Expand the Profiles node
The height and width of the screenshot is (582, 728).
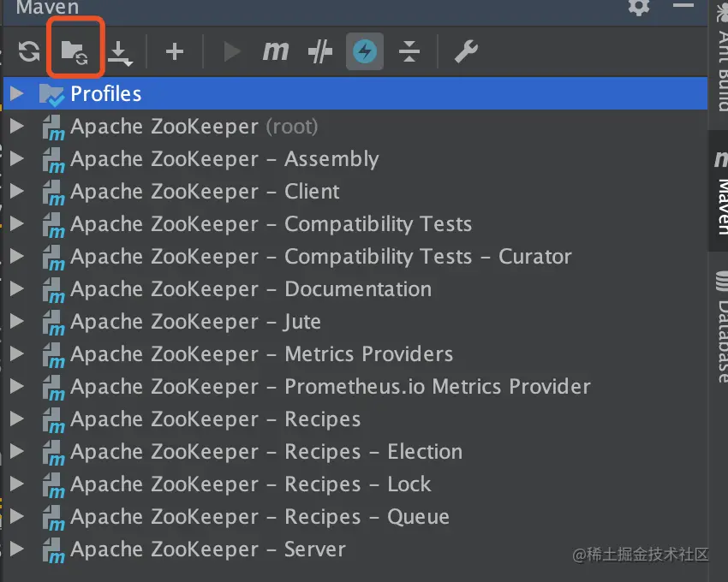pos(17,93)
